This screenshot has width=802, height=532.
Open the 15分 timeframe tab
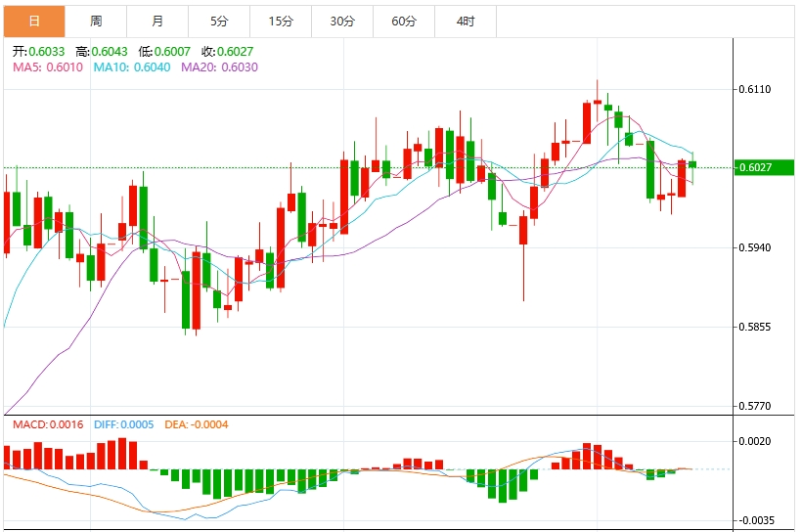pyautogui.click(x=281, y=22)
